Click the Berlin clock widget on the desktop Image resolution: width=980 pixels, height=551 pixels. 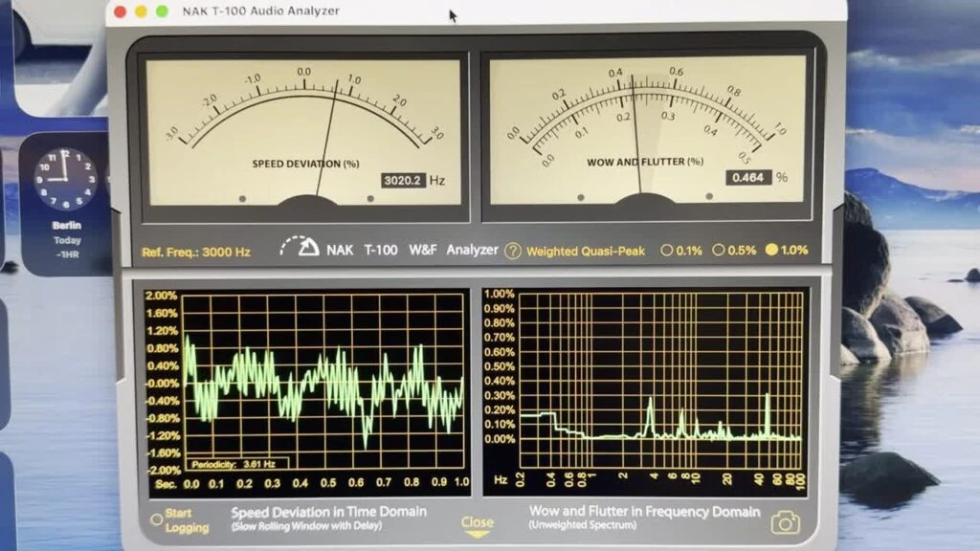coord(65,204)
